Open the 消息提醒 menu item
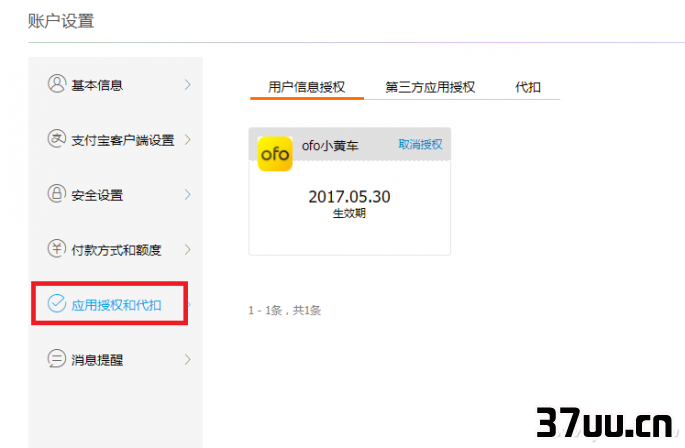 116,360
